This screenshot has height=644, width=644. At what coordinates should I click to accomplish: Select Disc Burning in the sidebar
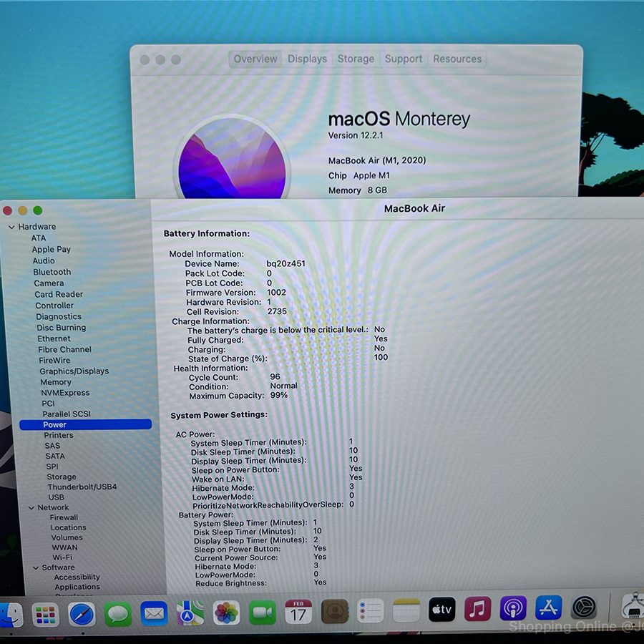pos(62,328)
